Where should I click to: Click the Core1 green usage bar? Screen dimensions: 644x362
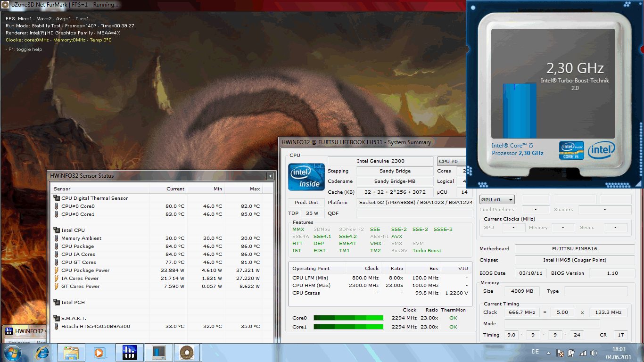[x=348, y=327]
